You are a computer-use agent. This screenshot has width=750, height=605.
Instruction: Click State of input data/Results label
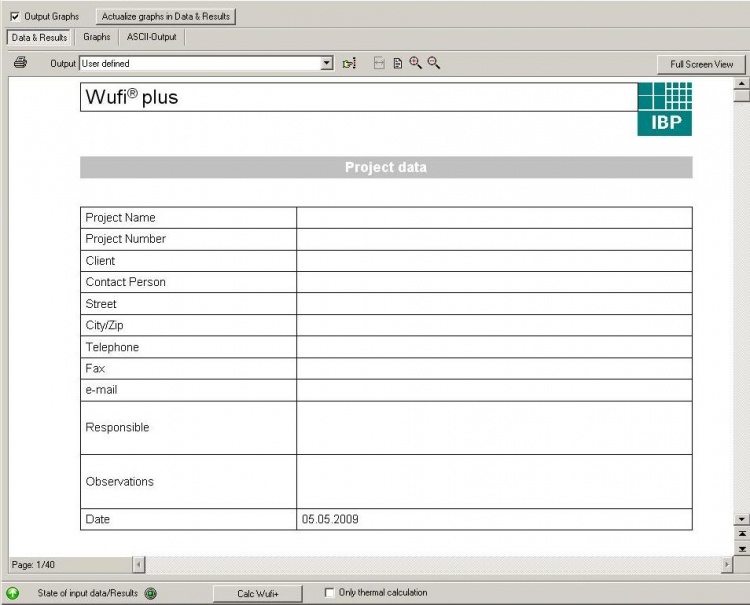click(x=88, y=593)
